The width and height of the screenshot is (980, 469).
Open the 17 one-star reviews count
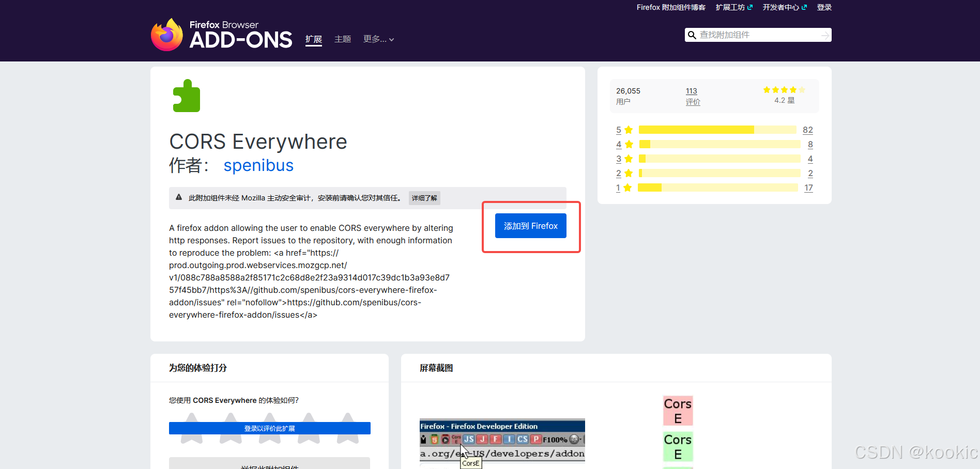[x=808, y=187]
